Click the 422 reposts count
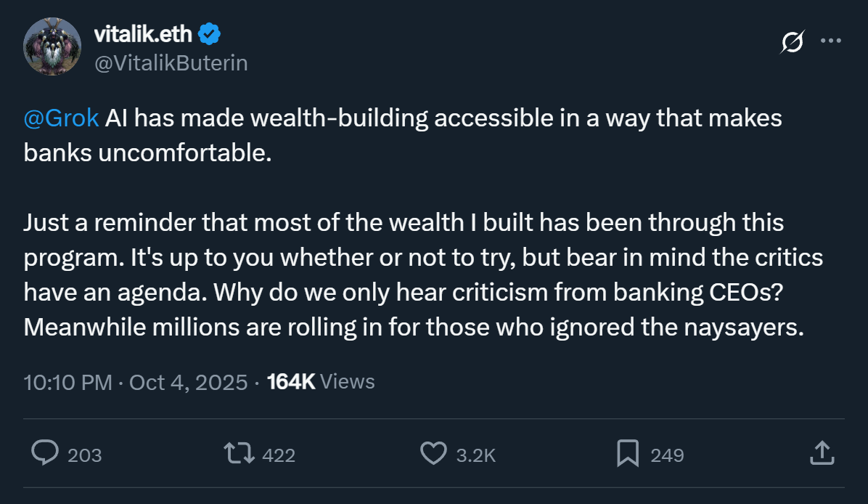868x504 pixels. click(x=278, y=455)
